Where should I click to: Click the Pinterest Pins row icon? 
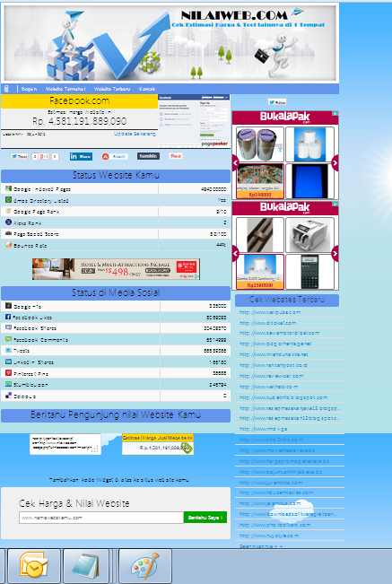[x=8, y=373]
